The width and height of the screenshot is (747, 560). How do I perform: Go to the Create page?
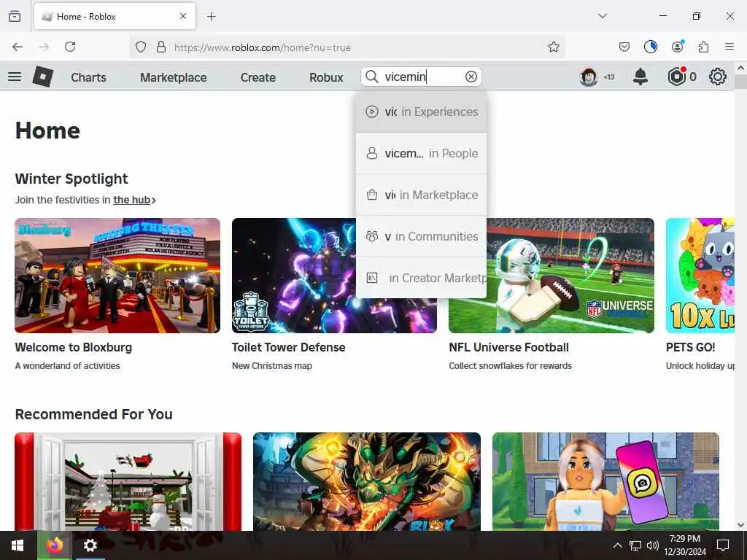click(258, 77)
